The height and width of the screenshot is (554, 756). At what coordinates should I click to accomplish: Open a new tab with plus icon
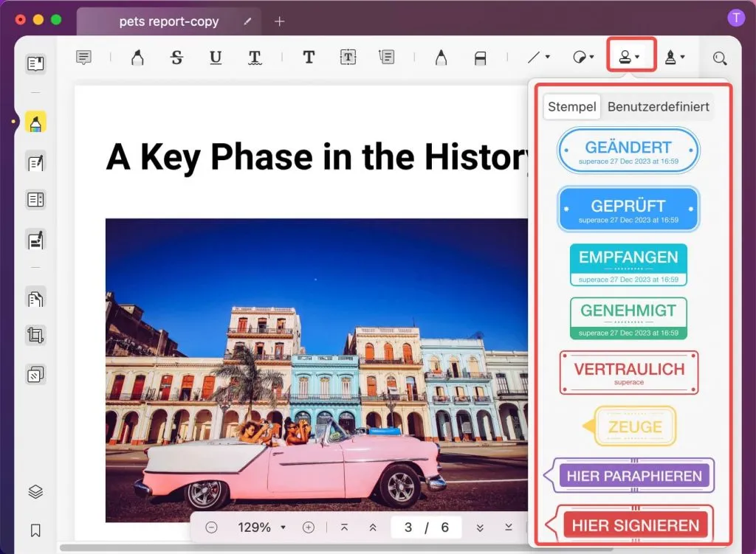(279, 21)
